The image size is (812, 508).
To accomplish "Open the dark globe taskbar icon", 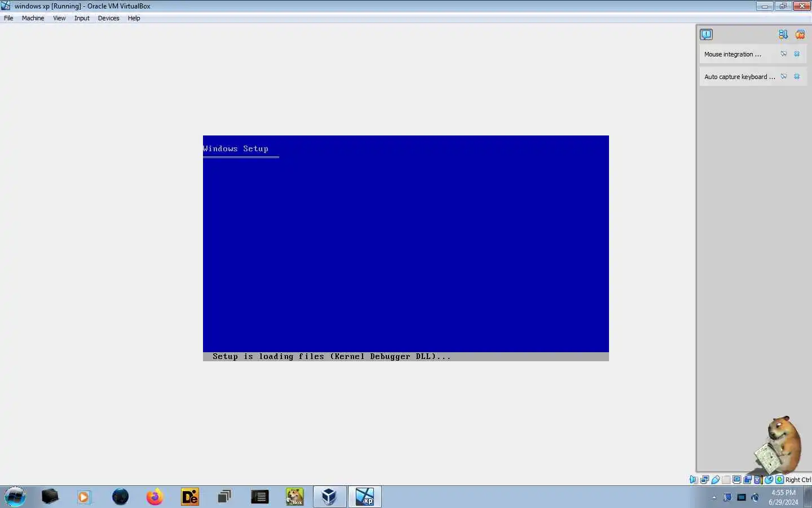I will pyautogui.click(x=120, y=497).
